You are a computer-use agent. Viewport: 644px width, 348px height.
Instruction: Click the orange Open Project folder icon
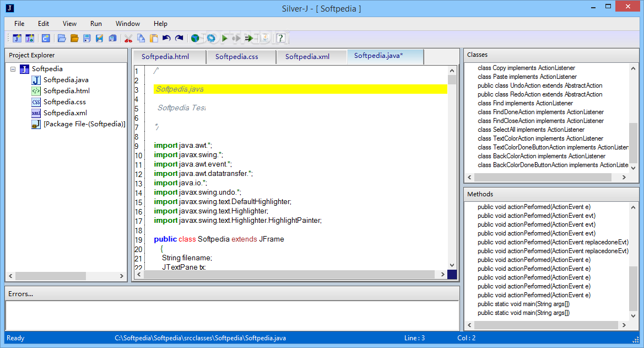(74, 38)
